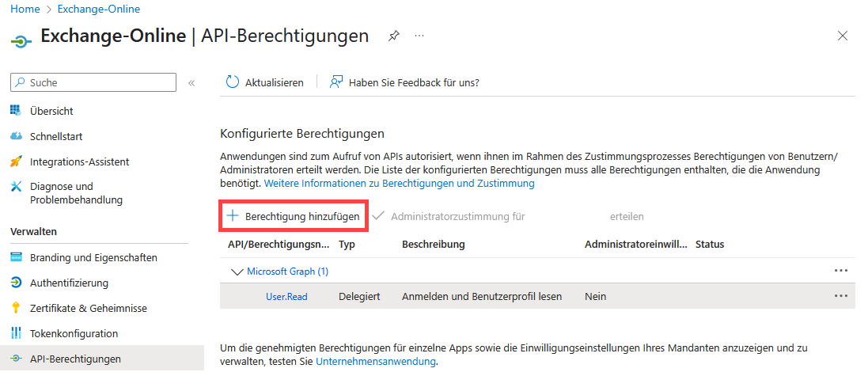Open Integrations-Assistent rocket item

pos(79,162)
